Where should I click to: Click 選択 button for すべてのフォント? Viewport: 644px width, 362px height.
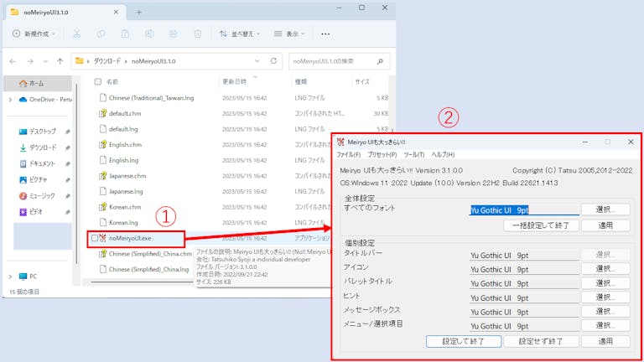coord(605,209)
